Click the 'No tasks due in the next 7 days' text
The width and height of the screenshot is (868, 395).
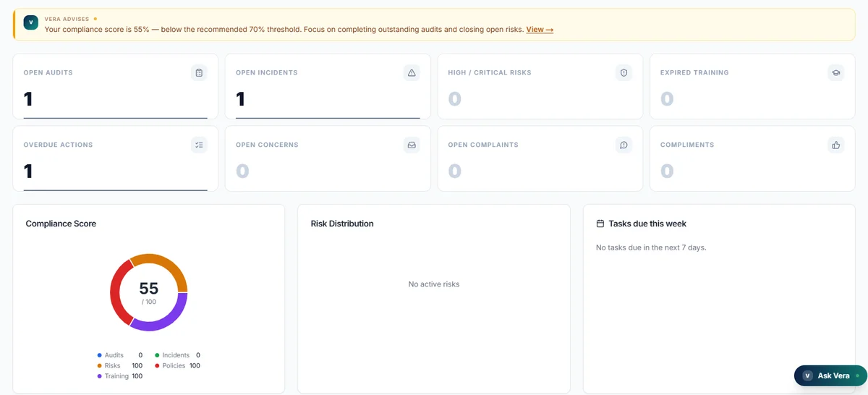click(651, 247)
